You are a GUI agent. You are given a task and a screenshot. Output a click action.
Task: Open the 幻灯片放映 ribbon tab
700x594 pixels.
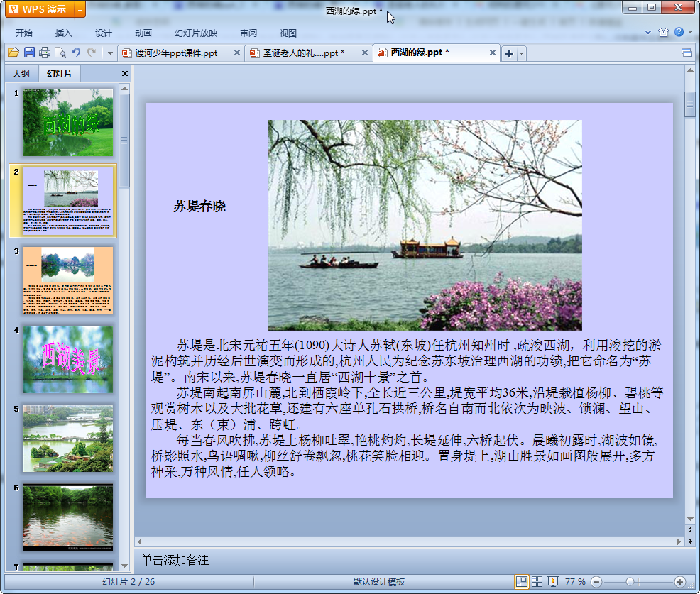click(196, 33)
